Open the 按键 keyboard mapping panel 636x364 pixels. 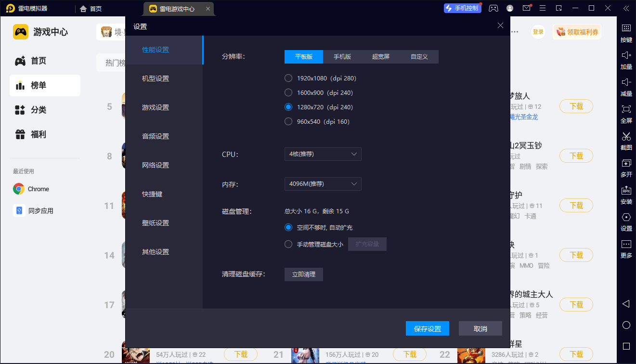pos(626,34)
